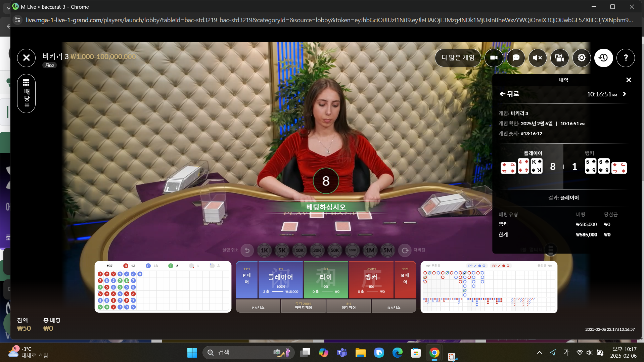The width and height of the screenshot is (644, 362).
Task: Bet on the Banker spot
Action: pos(371,280)
